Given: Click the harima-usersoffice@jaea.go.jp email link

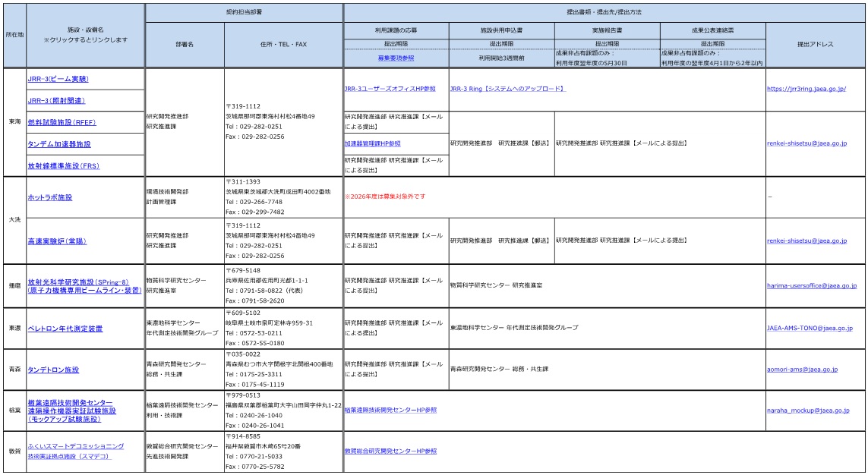Looking at the screenshot, I should pyautogui.click(x=811, y=286).
